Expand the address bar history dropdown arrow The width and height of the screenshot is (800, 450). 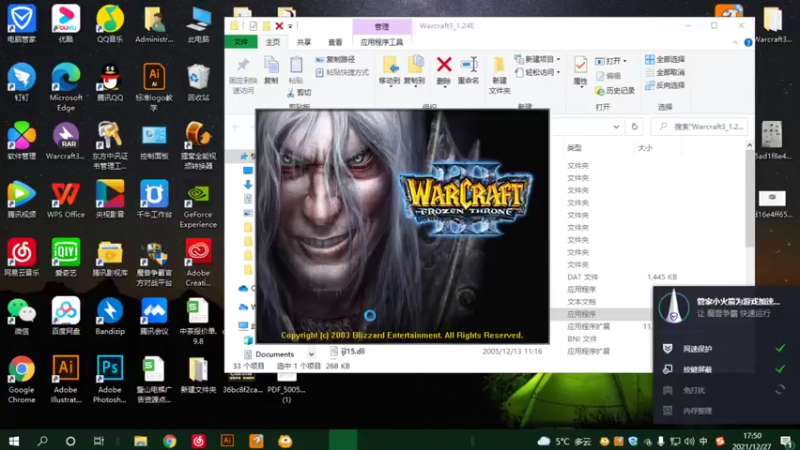[x=616, y=127]
